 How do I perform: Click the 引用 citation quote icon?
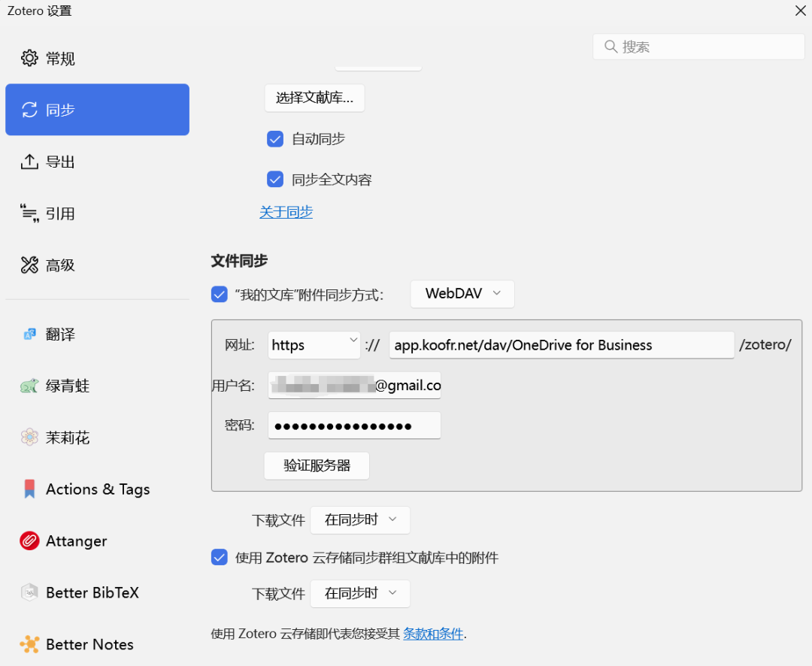[x=29, y=213]
